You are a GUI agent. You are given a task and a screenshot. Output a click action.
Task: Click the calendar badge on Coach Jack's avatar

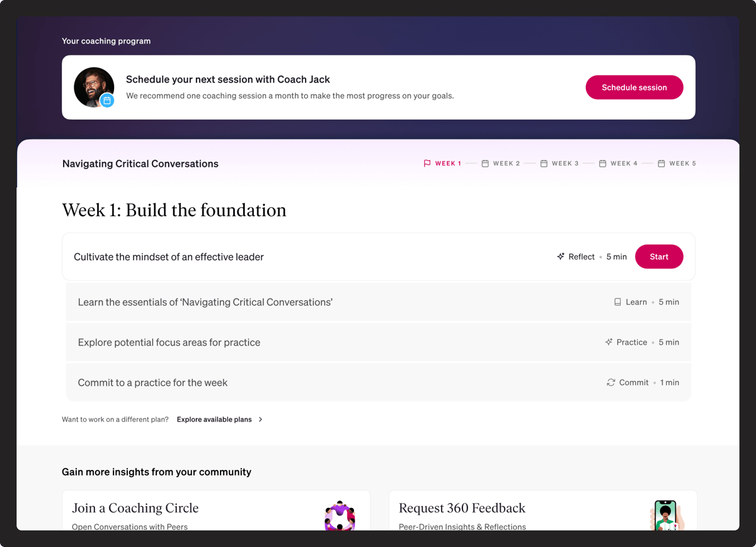click(107, 100)
